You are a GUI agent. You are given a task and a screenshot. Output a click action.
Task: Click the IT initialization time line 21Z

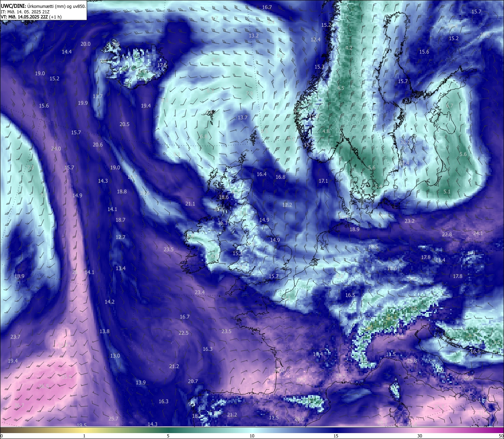[x=25, y=12]
